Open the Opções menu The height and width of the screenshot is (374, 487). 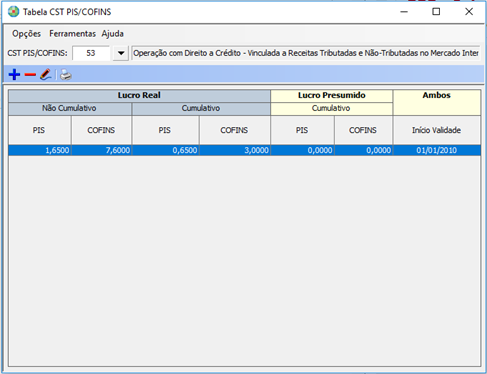pyautogui.click(x=26, y=34)
